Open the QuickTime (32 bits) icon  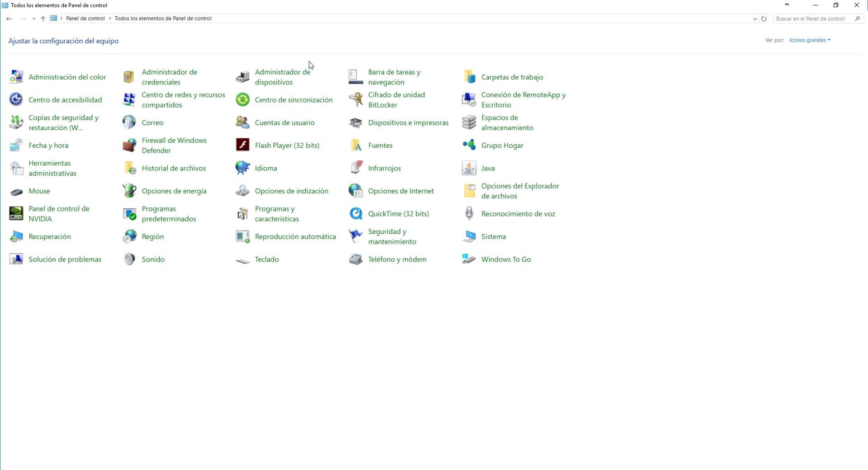tap(356, 214)
